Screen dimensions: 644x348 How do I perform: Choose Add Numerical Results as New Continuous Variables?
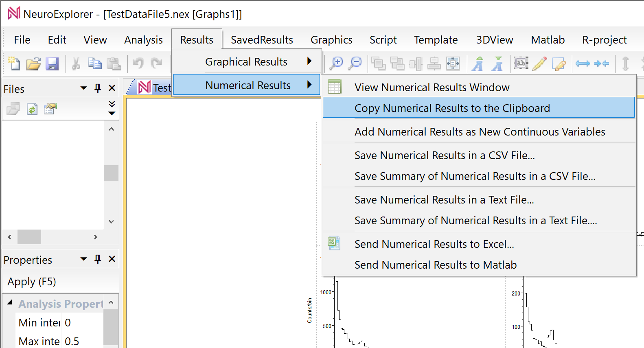click(479, 131)
